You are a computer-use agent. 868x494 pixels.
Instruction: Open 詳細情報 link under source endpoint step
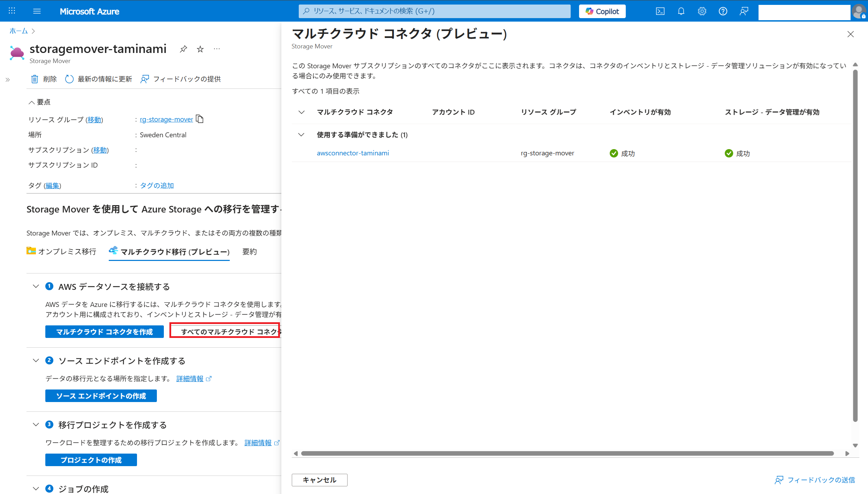coord(190,379)
